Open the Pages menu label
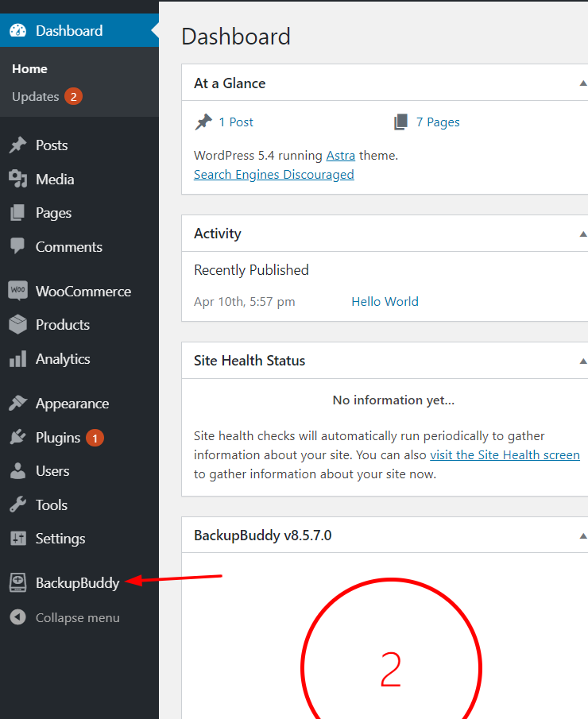This screenshot has height=719, width=588. click(54, 213)
